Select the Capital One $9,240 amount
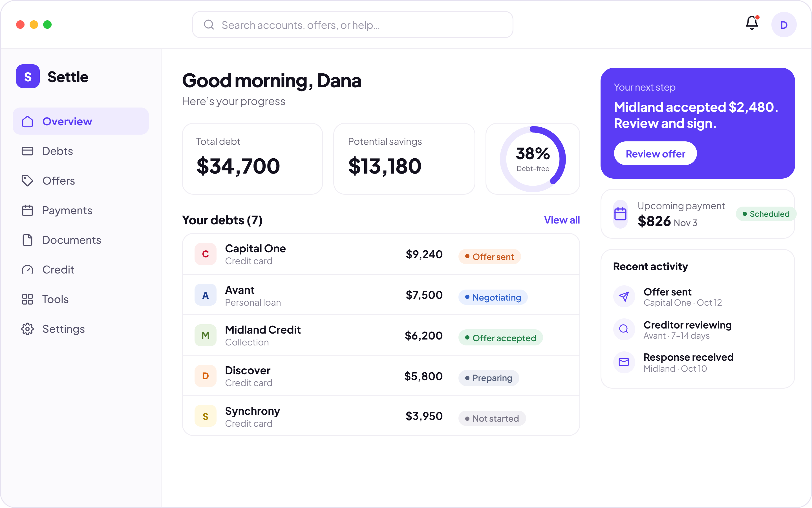The width and height of the screenshot is (812, 508). pos(424,254)
